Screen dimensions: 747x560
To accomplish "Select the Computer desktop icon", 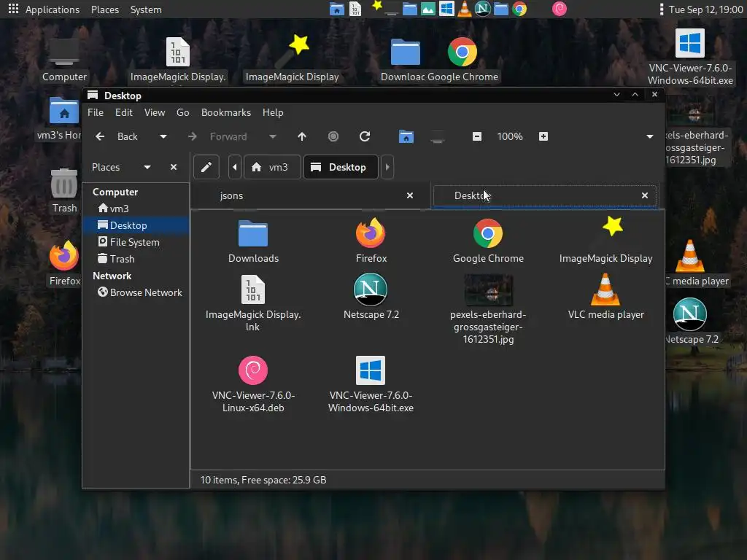I will 64,52.
